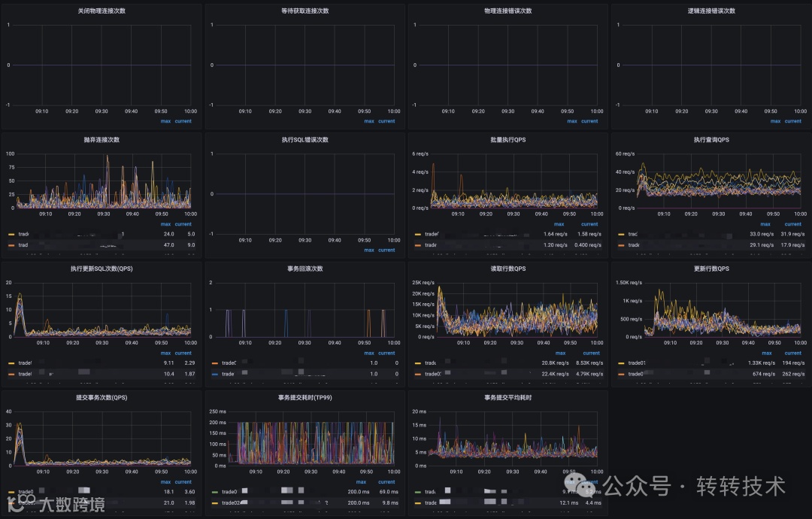Viewport: 812px width, 519px height.
Task: Sort by current in 抛弃连接次数 legend
Action: click(183, 224)
